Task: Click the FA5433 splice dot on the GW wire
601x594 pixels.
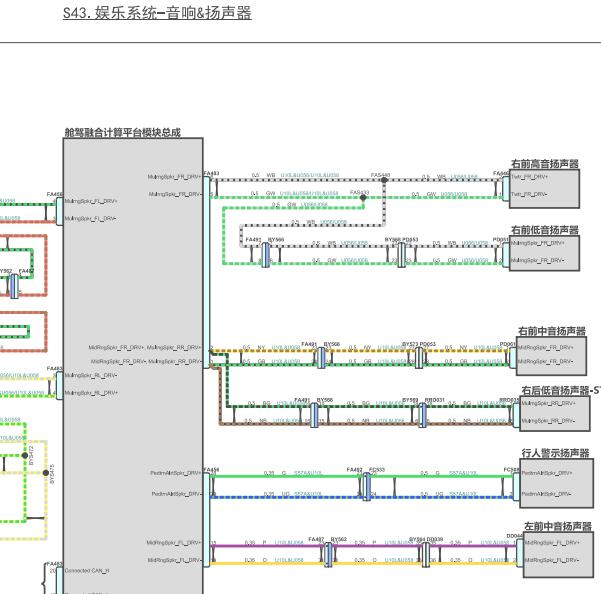Action: tap(363, 197)
